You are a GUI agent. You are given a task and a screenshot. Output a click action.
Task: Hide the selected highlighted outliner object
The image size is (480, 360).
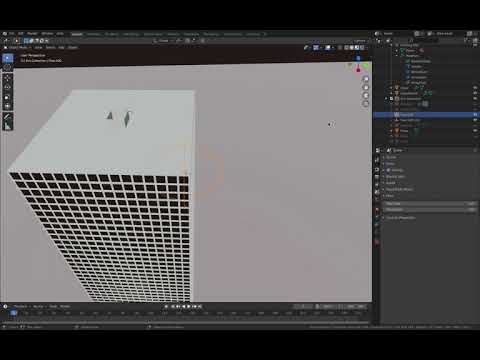click(x=475, y=115)
